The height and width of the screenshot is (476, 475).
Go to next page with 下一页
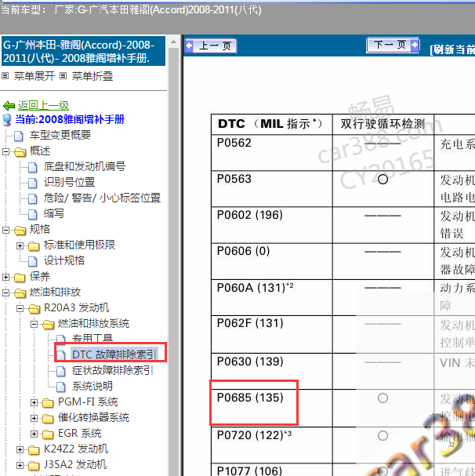point(393,45)
